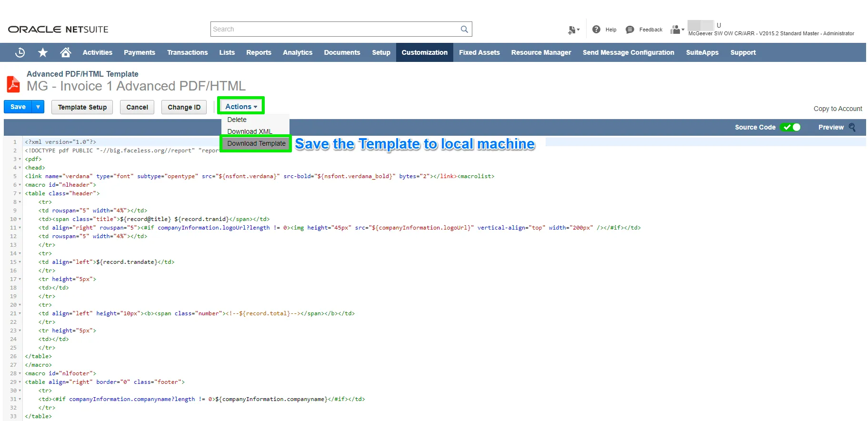Click the Feedback speech bubble icon

tap(630, 30)
